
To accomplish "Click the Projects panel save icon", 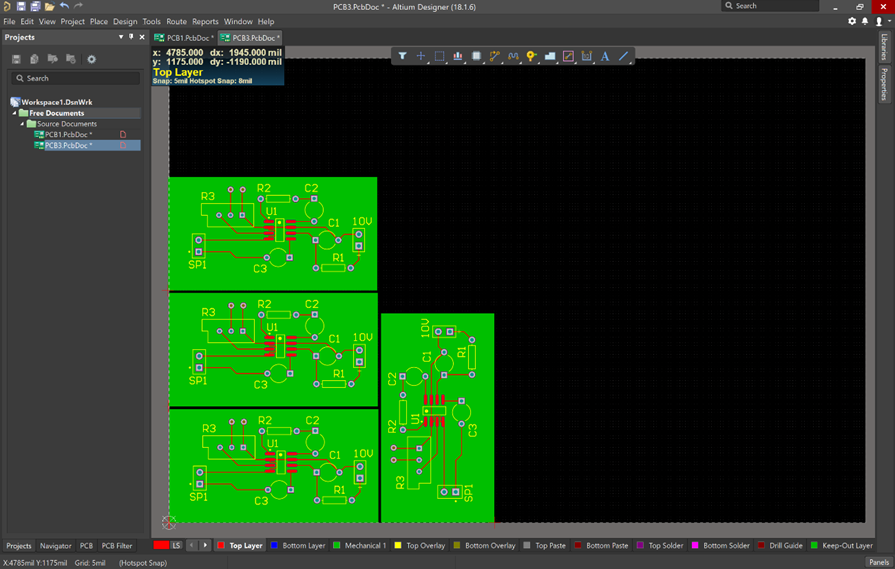I will [17, 59].
